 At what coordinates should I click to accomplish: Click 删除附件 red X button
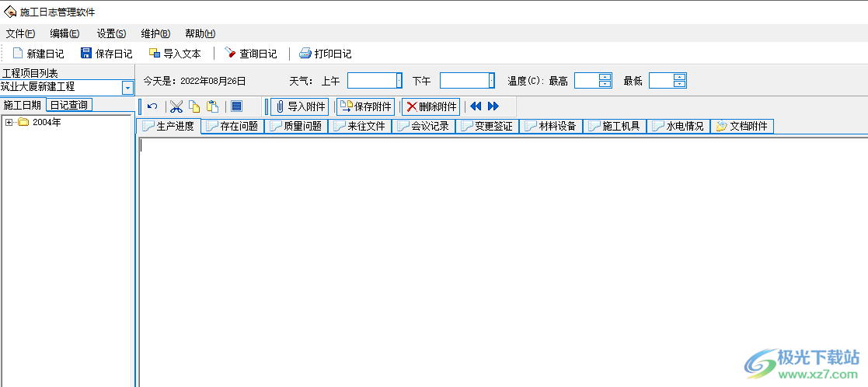[431, 106]
